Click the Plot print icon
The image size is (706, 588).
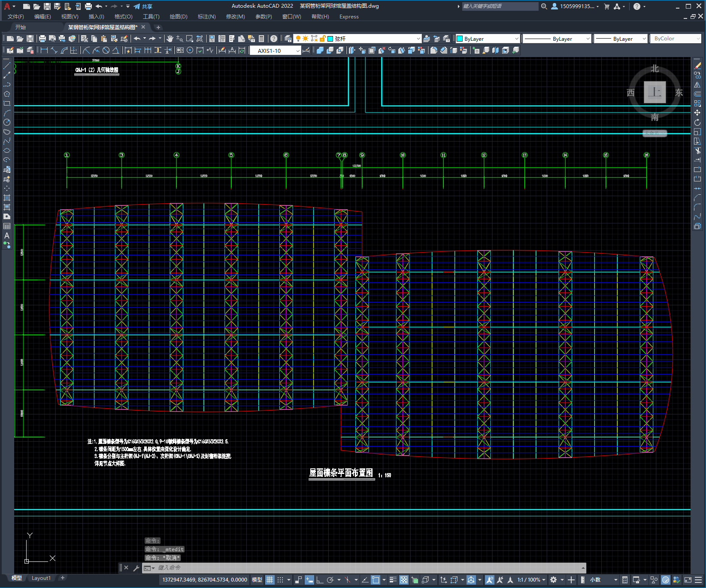42,39
